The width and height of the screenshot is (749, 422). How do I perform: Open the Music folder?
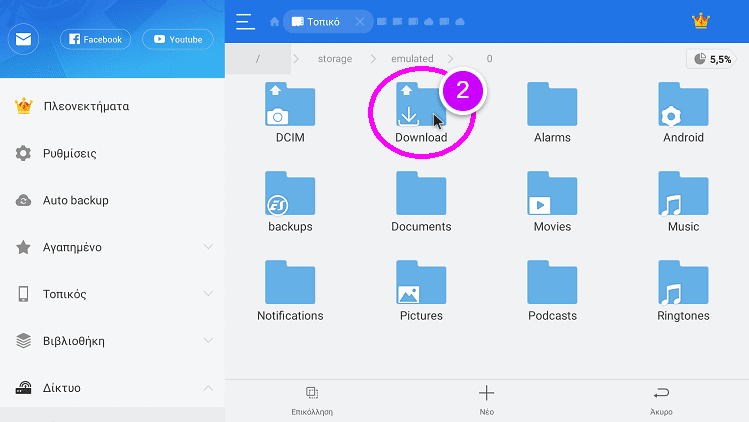[x=683, y=201]
